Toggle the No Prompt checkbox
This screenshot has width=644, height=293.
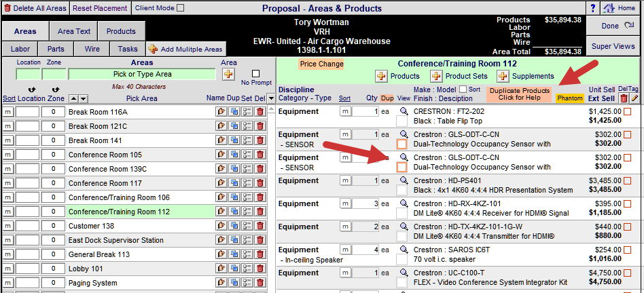pos(256,74)
